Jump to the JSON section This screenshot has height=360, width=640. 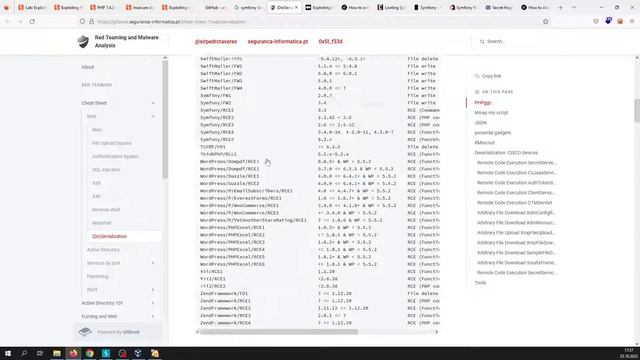(480, 123)
